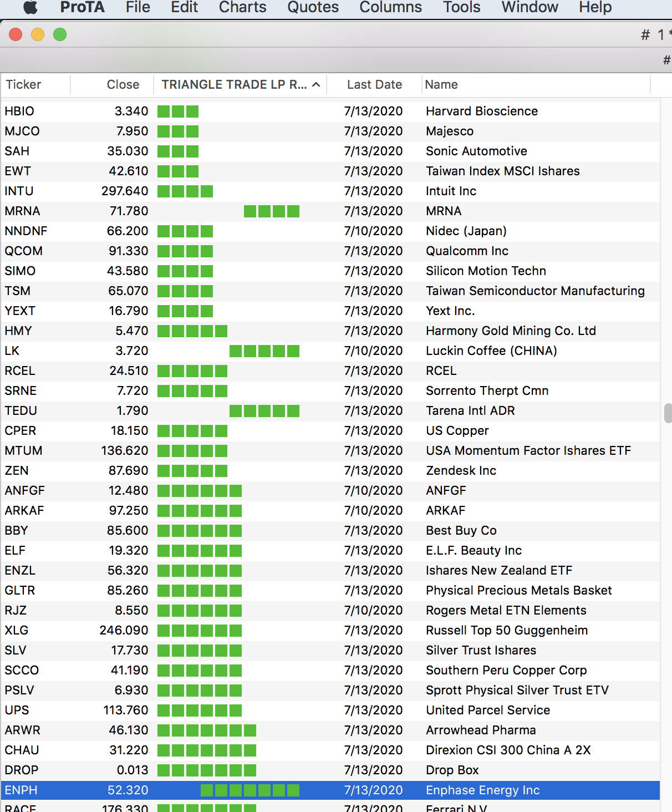Viewport: 672px width, 812px height.
Task: Open the Tools menu
Action: [461, 7]
